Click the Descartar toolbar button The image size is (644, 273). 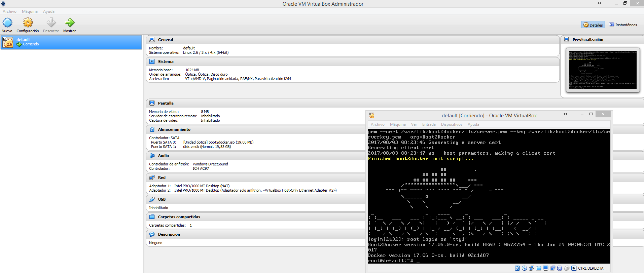(51, 25)
